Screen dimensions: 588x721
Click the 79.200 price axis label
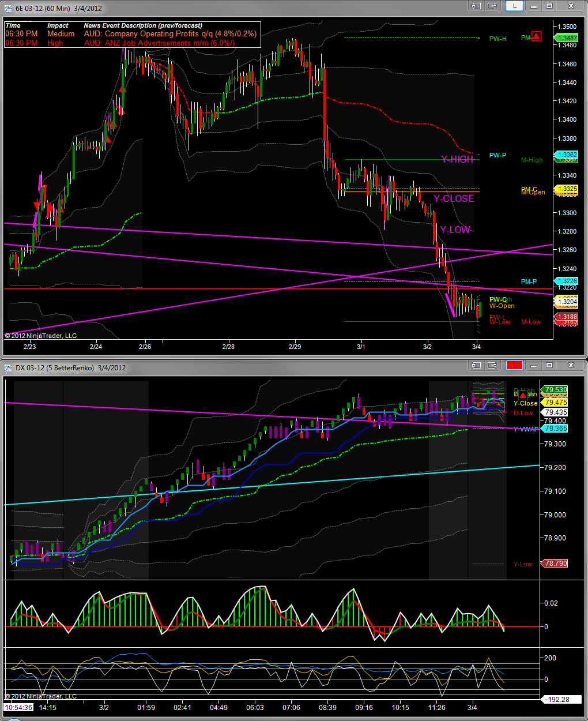click(555, 468)
